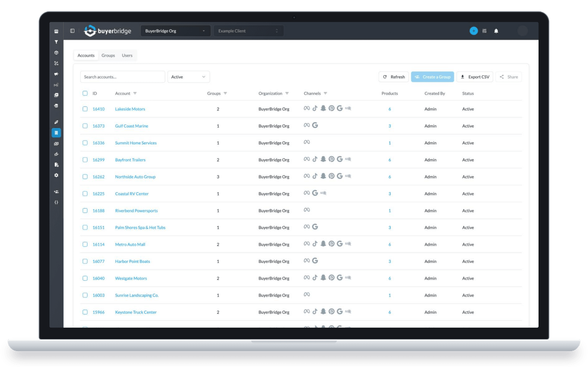Open the add-users icon in the left sidebar
The width and height of the screenshot is (588, 367).
[56, 192]
